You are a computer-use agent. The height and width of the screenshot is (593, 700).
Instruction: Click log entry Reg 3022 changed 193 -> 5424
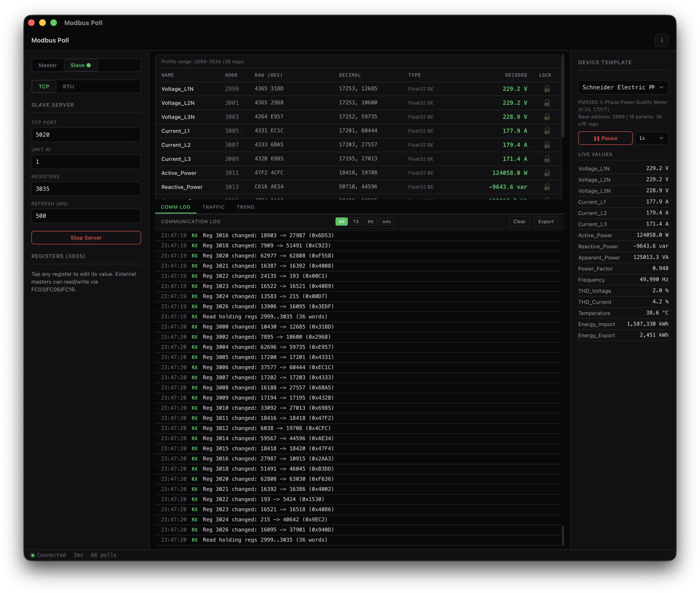point(358,499)
